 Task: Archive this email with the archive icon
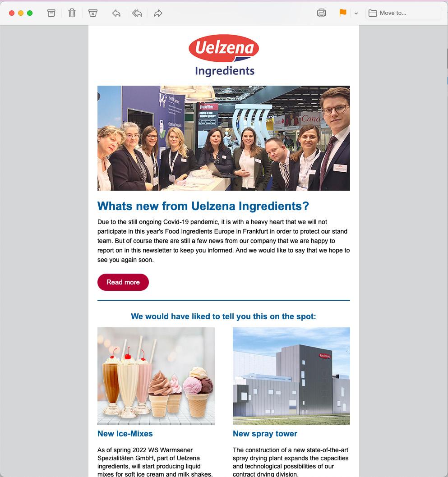pyautogui.click(x=51, y=13)
